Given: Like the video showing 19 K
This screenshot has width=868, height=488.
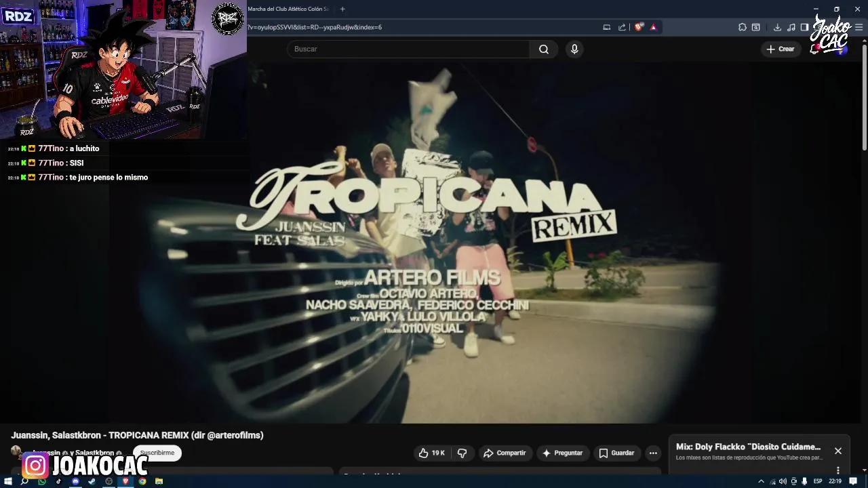Looking at the screenshot, I should [431, 453].
